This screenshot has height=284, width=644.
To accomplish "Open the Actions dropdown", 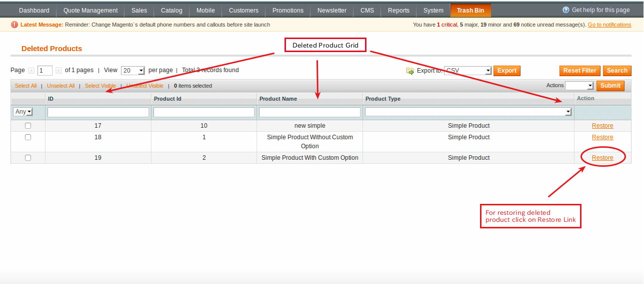I will [579, 86].
